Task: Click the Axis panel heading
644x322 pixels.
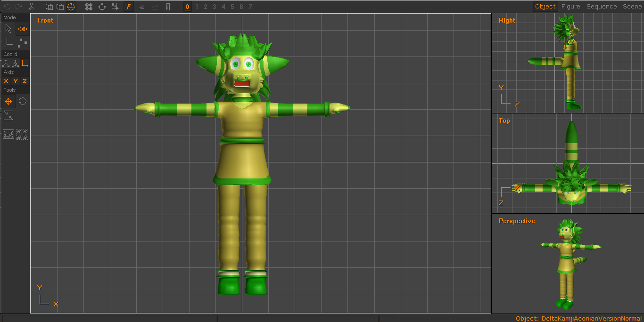Action: [x=9, y=72]
